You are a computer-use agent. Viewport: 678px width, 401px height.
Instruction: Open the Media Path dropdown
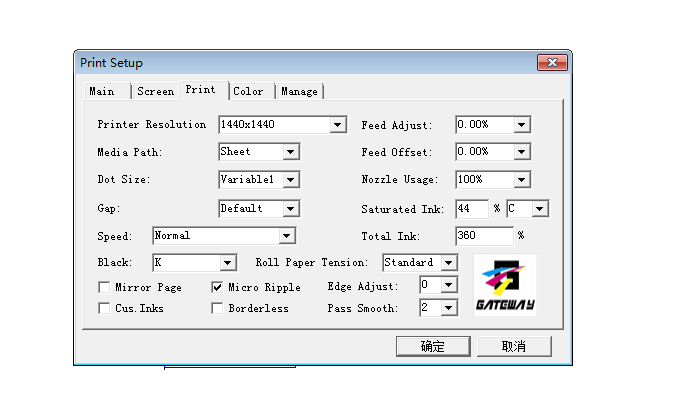pyautogui.click(x=291, y=152)
